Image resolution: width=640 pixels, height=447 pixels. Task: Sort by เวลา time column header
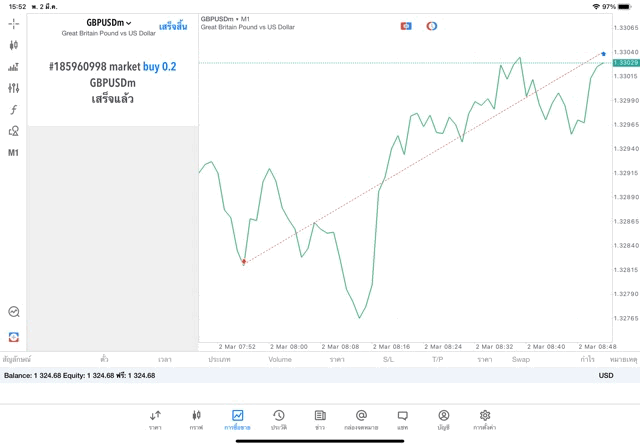tap(165, 360)
